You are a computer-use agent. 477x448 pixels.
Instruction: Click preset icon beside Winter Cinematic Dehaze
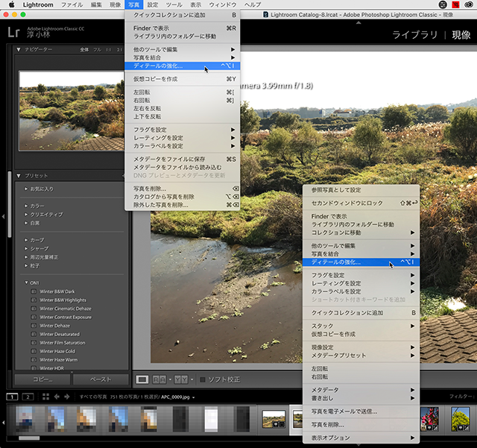coord(34,309)
